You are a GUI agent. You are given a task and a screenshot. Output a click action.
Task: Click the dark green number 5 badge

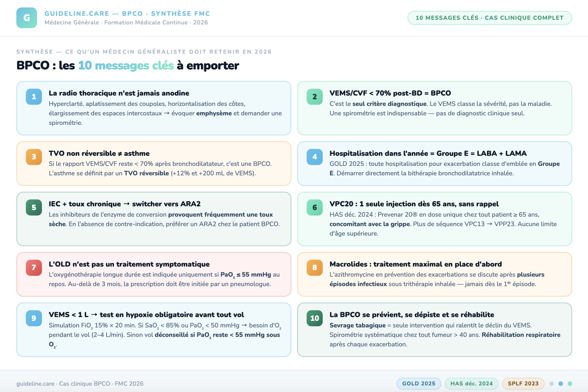point(34,207)
